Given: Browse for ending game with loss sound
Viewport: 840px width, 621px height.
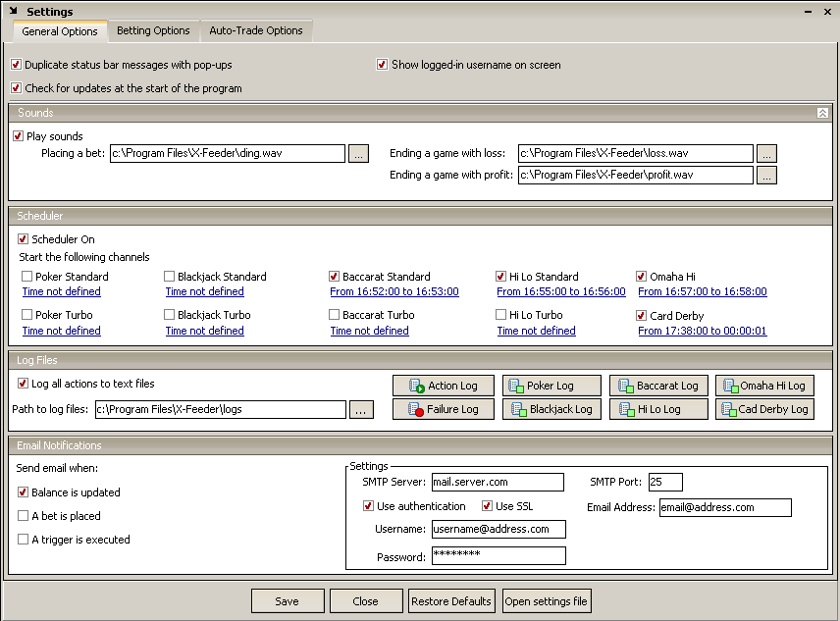Looking at the screenshot, I should tap(766, 154).
